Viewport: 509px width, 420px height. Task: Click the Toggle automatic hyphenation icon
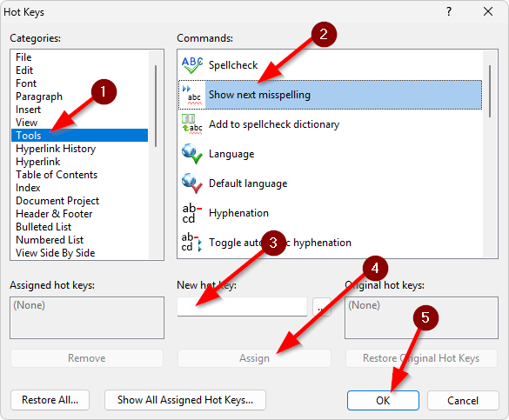click(192, 243)
